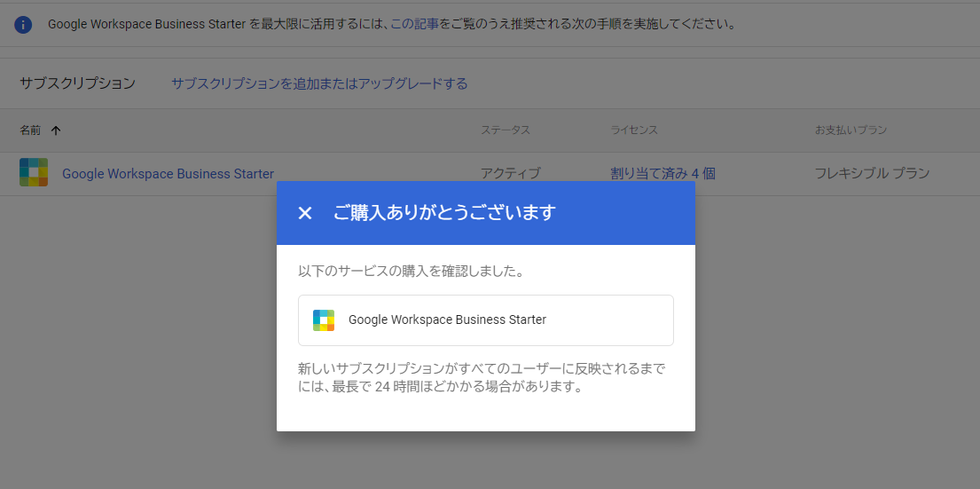Click the 'ご購入ありがとうございます' dialog title
The height and width of the screenshot is (489, 980).
pos(444,213)
